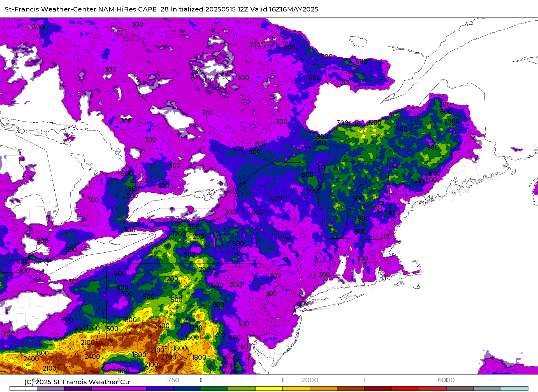538x392 pixels.
Task: Select the bright blue color bar swatch
Action: pyautogui.click(x=160, y=389)
